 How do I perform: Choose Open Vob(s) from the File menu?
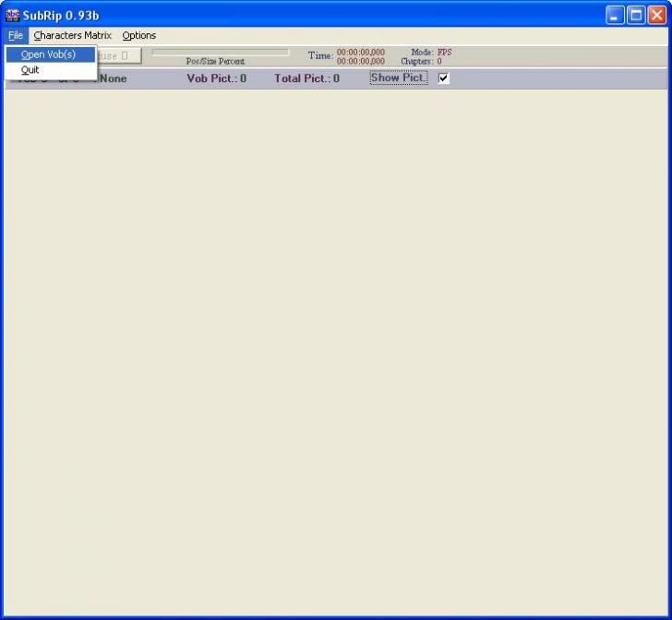point(49,54)
